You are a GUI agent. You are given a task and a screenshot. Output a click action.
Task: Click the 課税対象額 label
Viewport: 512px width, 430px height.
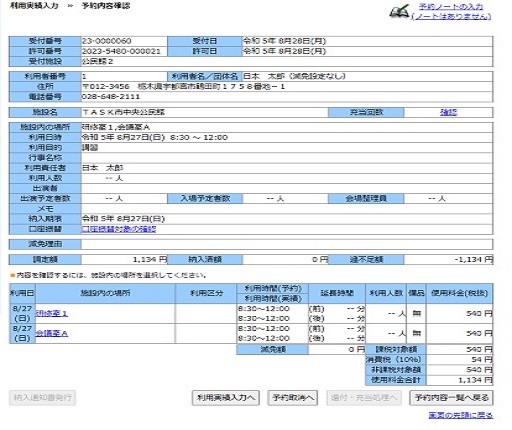[396, 349]
